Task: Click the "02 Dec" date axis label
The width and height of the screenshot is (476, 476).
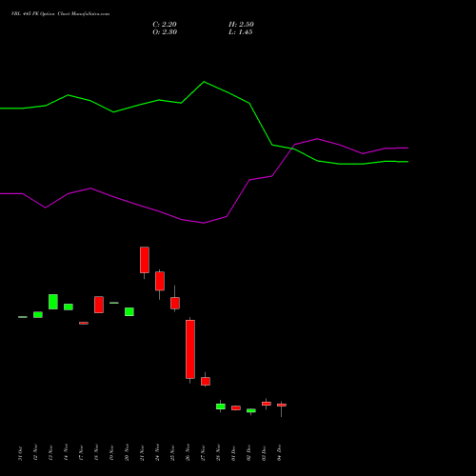Action: [x=248, y=453]
